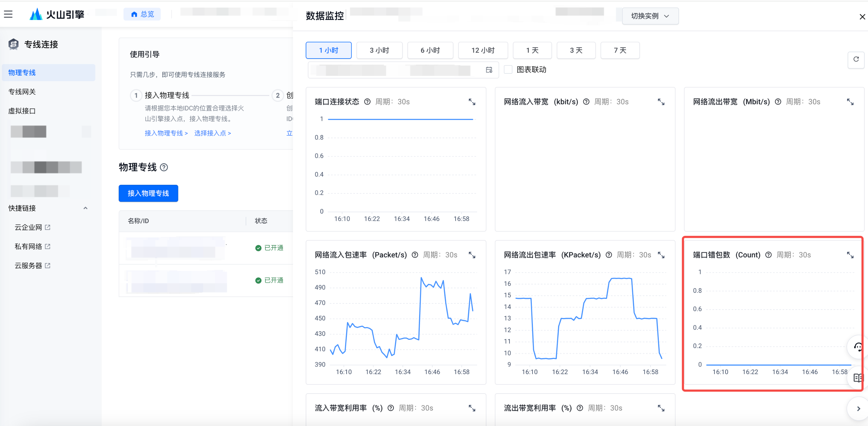Expand the 流入带宽利用率 chart to fullscreen
Image resolution: width=868 pixels, height=426 pixels.
472,408
